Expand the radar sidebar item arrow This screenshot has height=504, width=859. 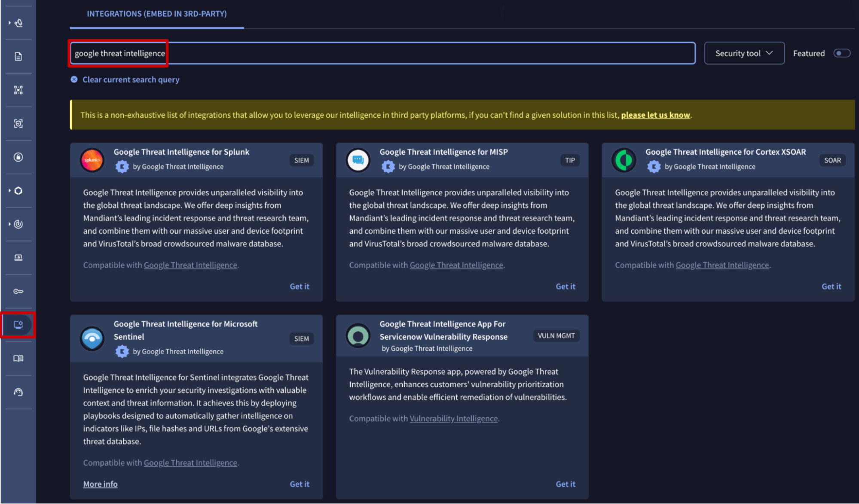pos(9,224)
